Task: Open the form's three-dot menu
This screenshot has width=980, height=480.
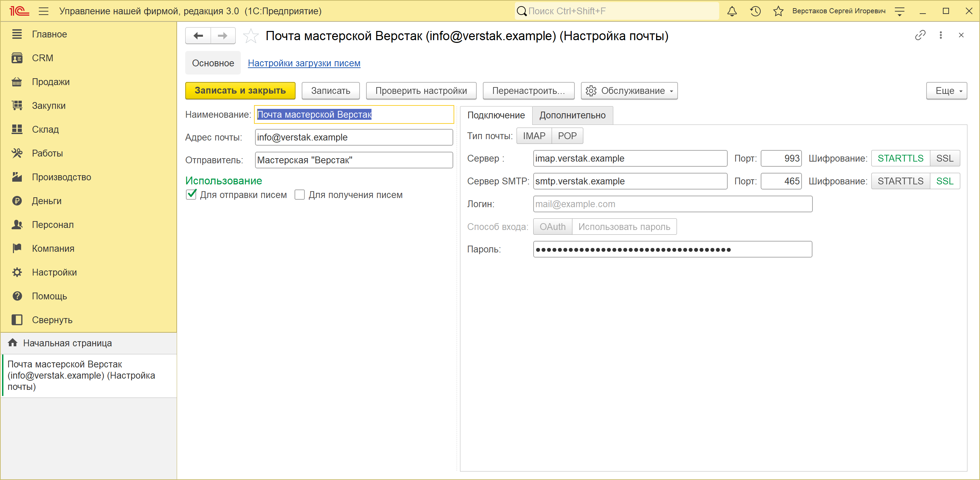Action: [941, 35]
